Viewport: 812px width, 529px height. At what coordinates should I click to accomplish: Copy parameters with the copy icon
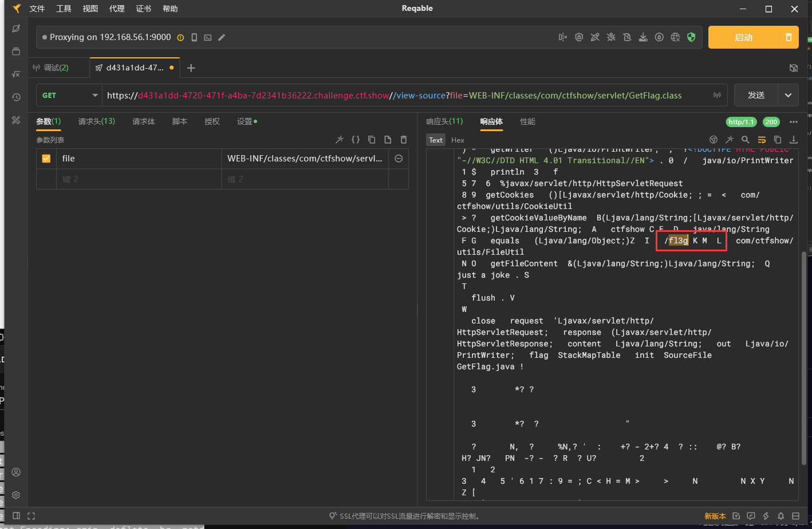tap(372, 140)
